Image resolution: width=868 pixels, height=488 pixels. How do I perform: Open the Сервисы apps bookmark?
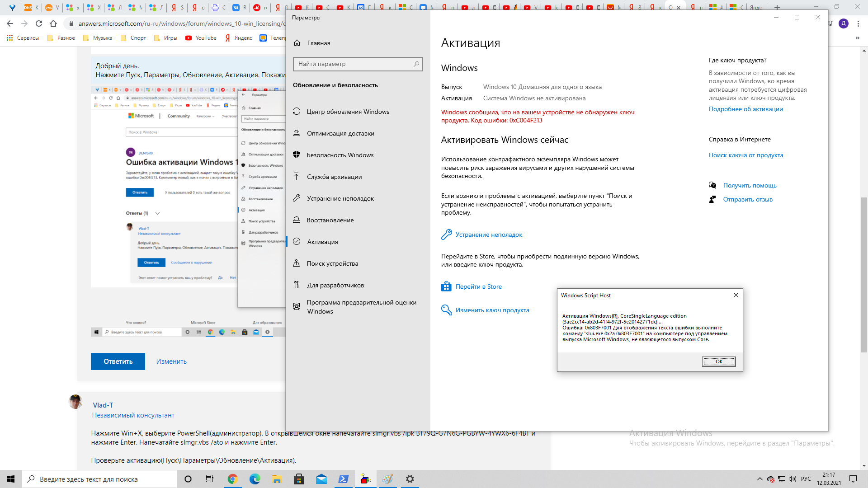(23, 38)
